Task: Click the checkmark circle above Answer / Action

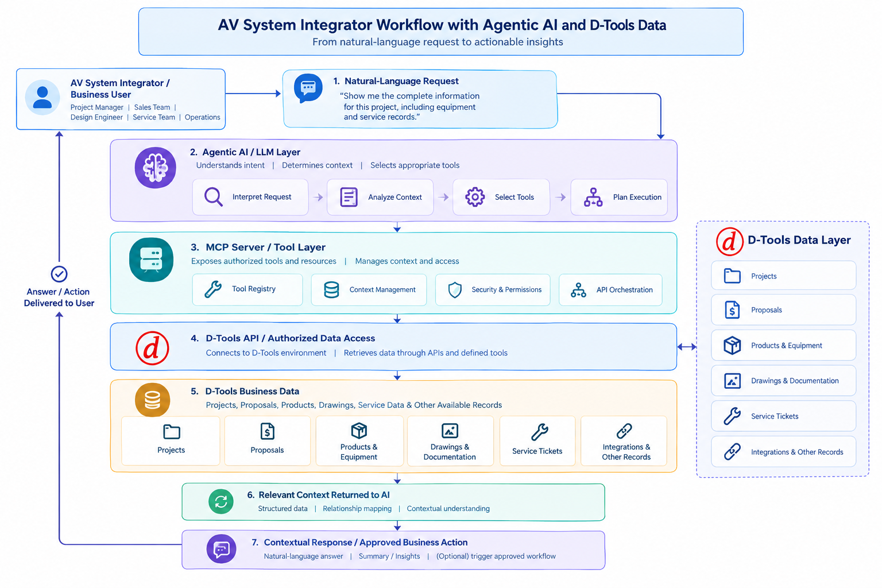Action: tap(59, 274)
